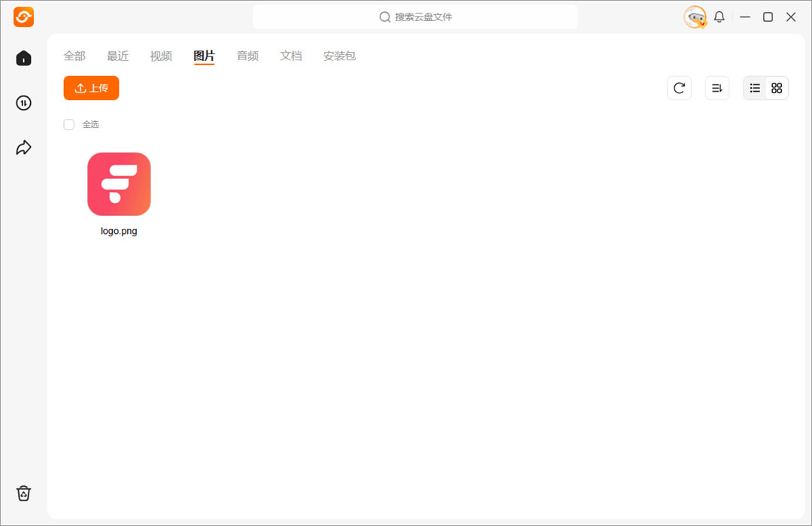
Task: Click the user avatar icon
Action: 695,17
